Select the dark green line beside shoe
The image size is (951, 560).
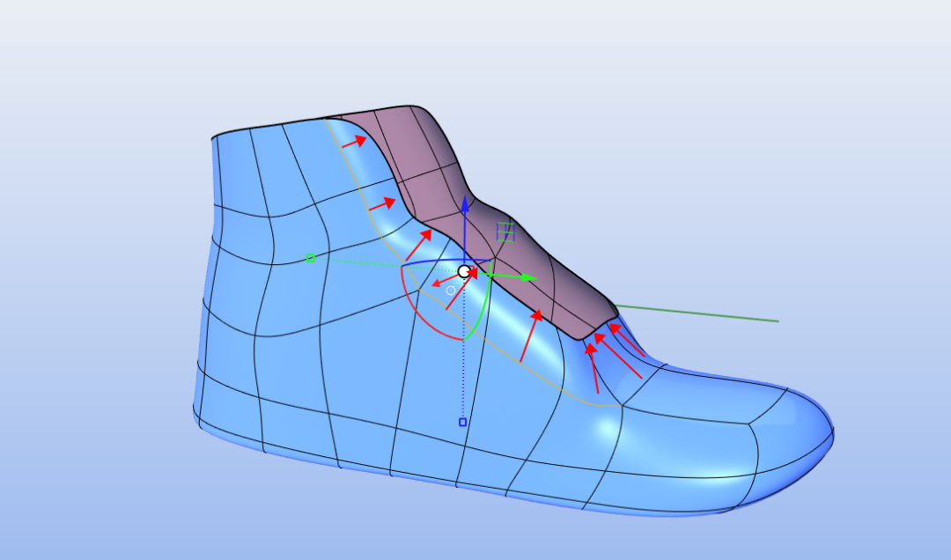(697, 313)
